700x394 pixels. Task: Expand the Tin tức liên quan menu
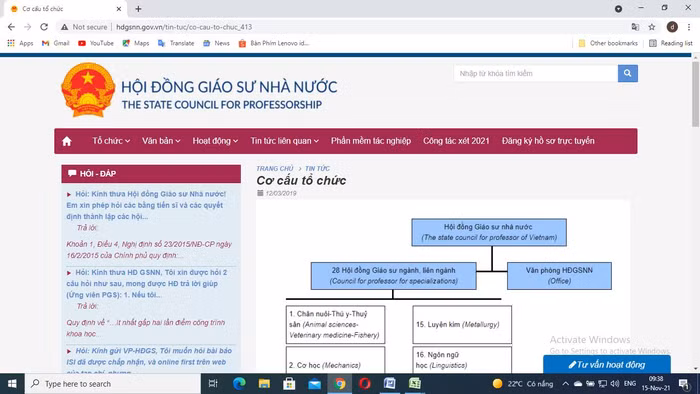coord(284,141)
